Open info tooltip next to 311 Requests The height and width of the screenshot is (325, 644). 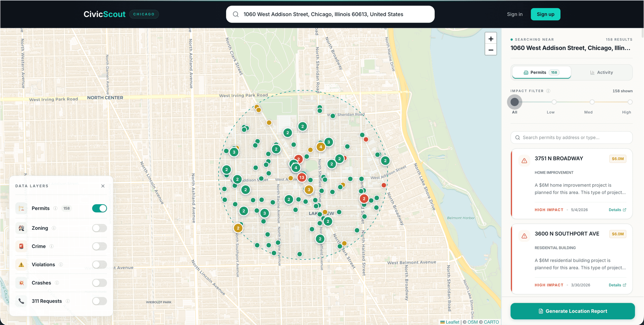68,301
